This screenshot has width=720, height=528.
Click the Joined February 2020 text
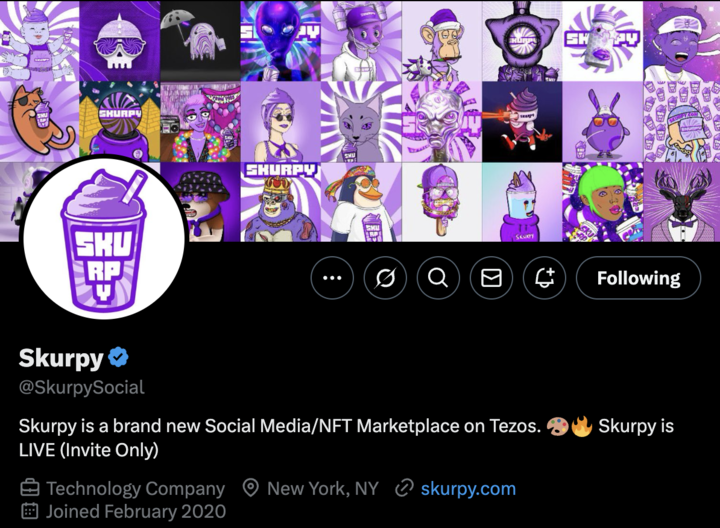pos(136,512)
